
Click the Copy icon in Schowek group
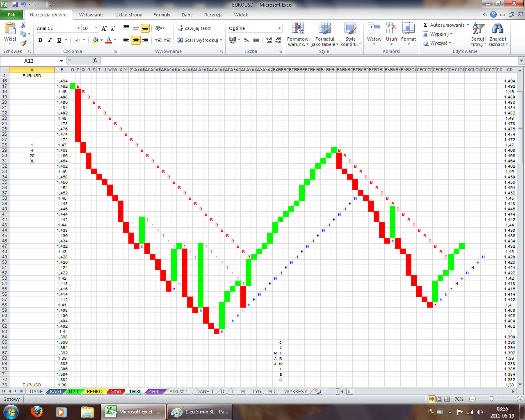point(23,34)
